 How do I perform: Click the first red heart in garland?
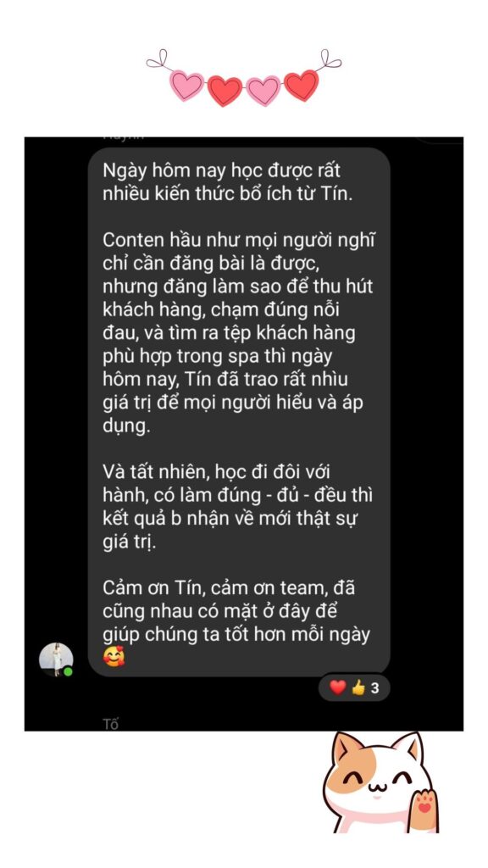click(225, 91)
